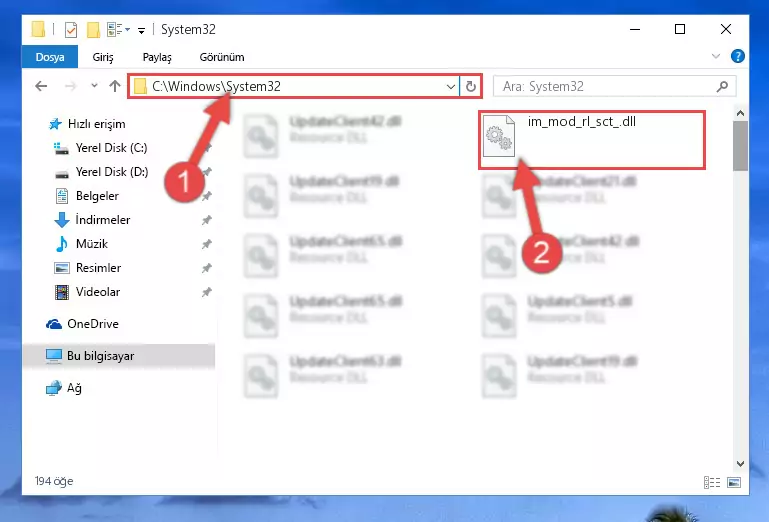This screenshot has height=522, width=769.
Task: Expand the address bar history dropdown
Action: (451, 87)
